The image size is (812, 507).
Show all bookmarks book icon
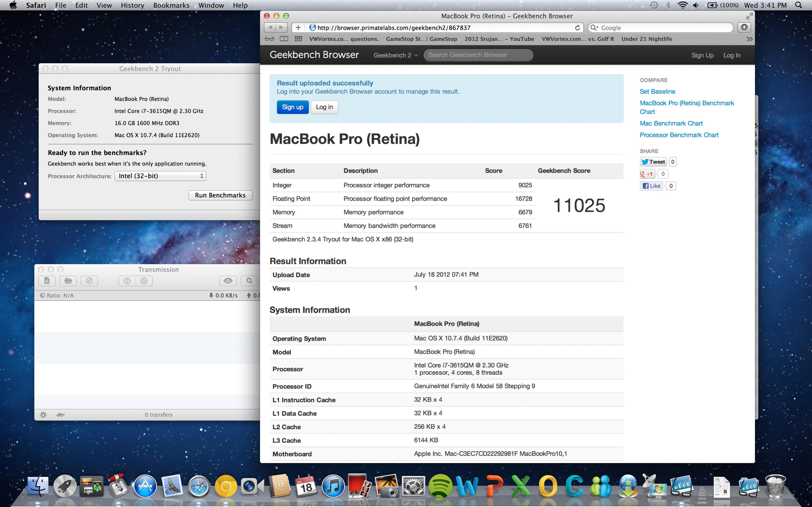(x=284, y=39)
